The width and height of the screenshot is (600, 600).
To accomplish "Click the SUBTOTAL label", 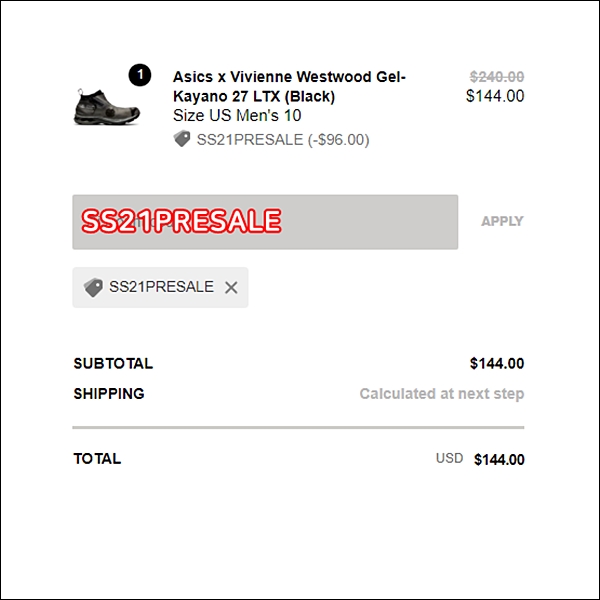I will [x=113, y=364].
